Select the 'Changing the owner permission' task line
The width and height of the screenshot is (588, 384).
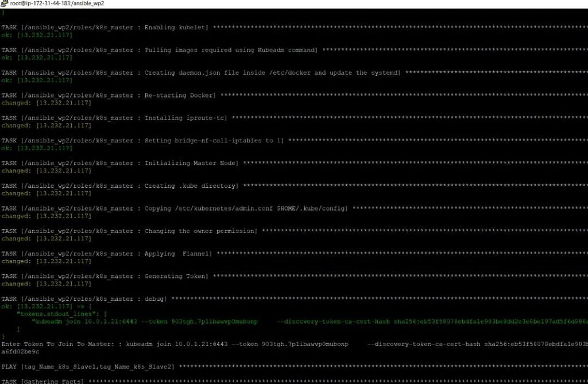point(295,231)
